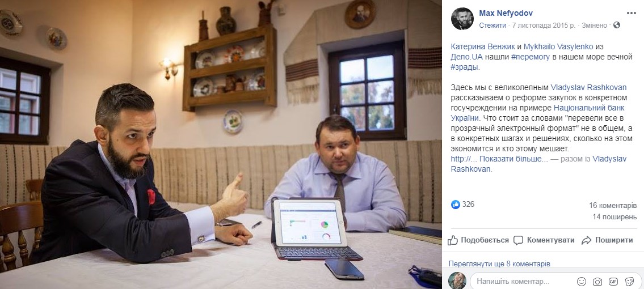Click the blue like reaction icon

(456, 205)
